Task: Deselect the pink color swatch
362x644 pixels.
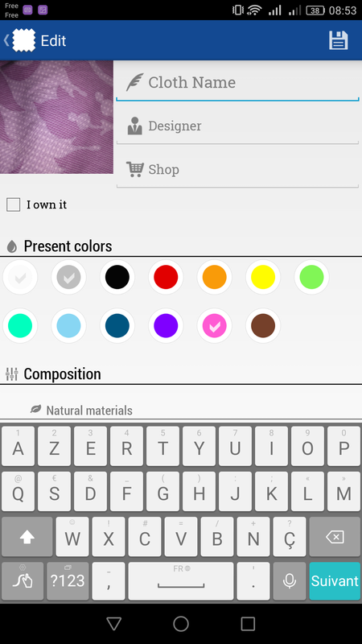Action: coord(214,326)
